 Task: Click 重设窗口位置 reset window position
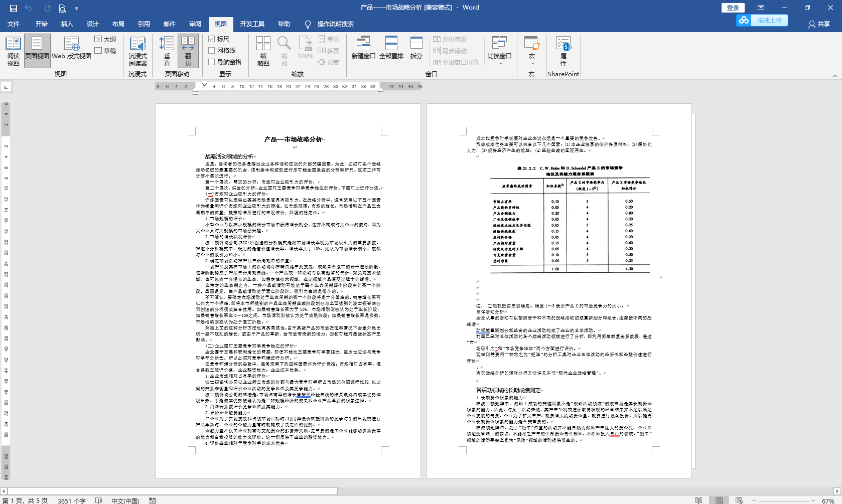click(456, 62)
